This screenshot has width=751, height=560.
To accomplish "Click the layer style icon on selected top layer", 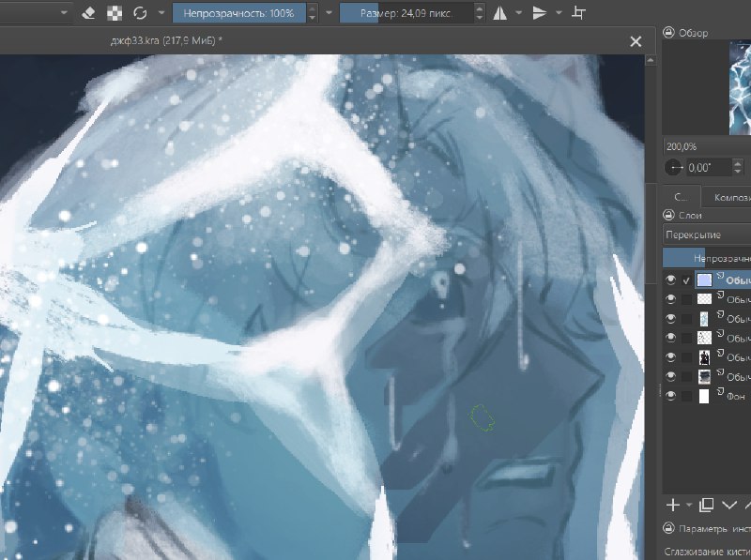I will [720, 275].
